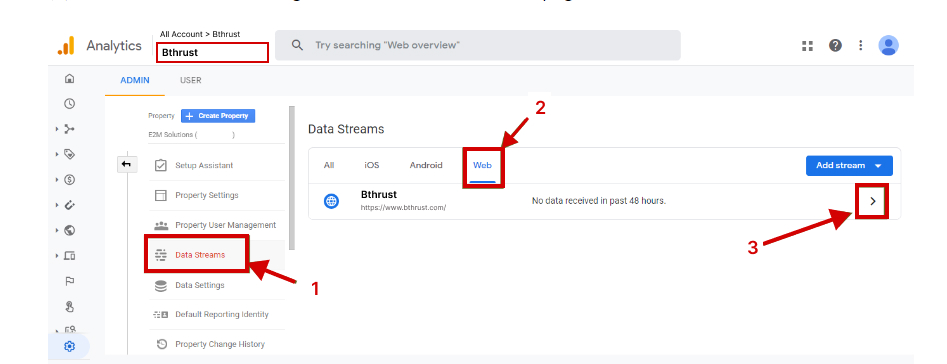Image resolution: width=947 pixels, height=364 pixels.
Task: Open the flag Conversions icon
Action: pos(69,281)
